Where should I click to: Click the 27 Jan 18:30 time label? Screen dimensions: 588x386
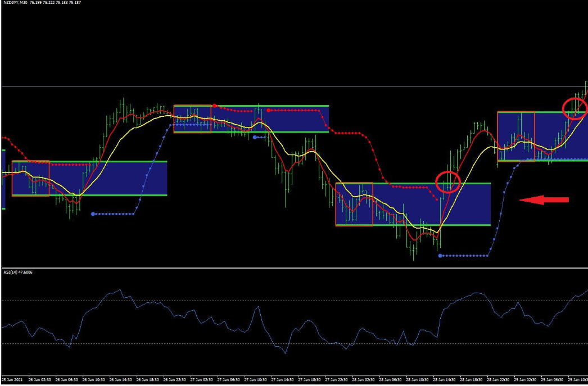click(x=310, y=380)
